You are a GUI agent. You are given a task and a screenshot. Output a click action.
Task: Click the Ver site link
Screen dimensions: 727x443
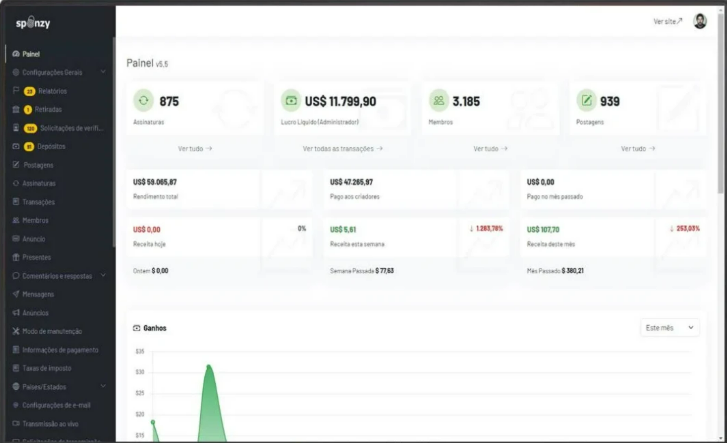click(x=667, y=21)
